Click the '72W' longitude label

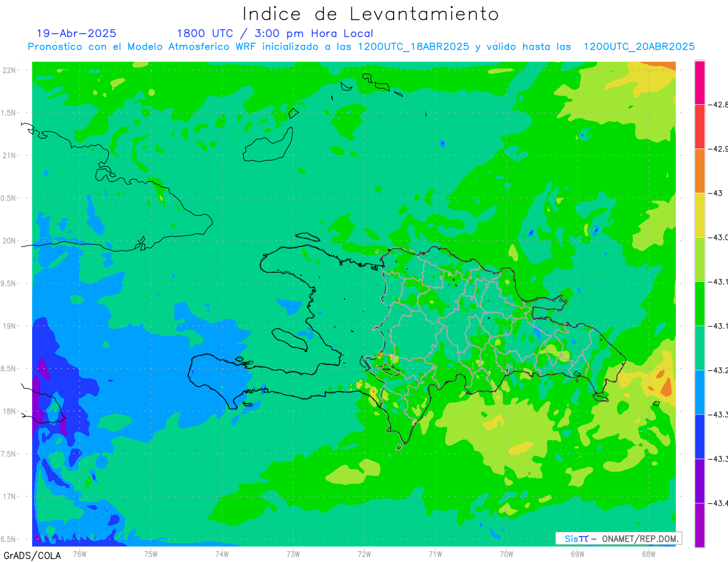click(364, 553)
